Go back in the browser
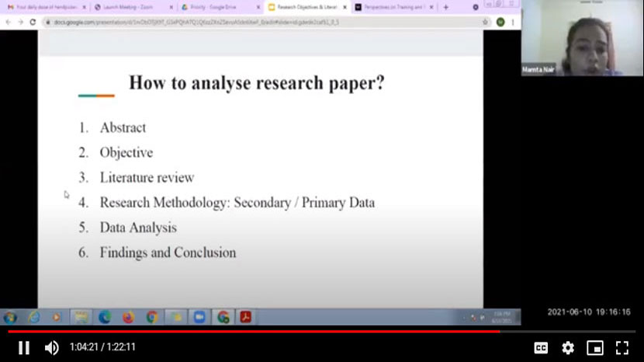Image resolution: width=644 pixels, height=362 pixels. [9, 23]
